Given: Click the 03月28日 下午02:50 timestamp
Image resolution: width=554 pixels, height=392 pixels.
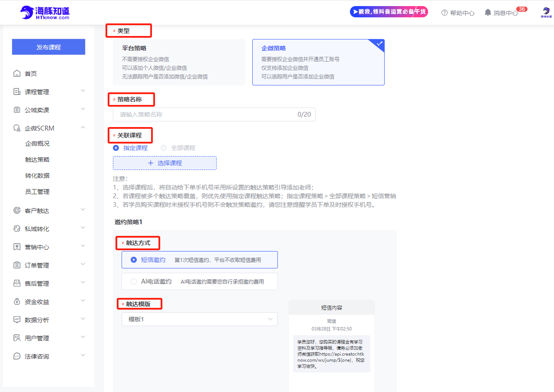Looking at the screenshot, I should click(x=332, y=329).
